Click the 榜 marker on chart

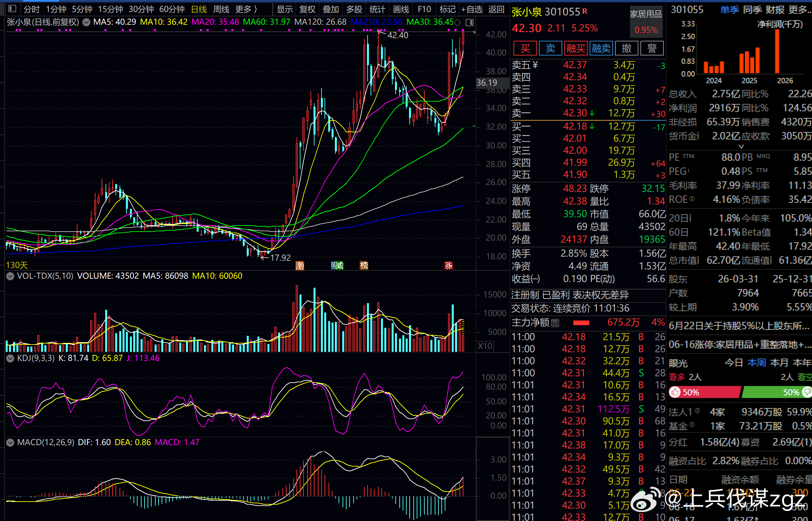(364, 266)
